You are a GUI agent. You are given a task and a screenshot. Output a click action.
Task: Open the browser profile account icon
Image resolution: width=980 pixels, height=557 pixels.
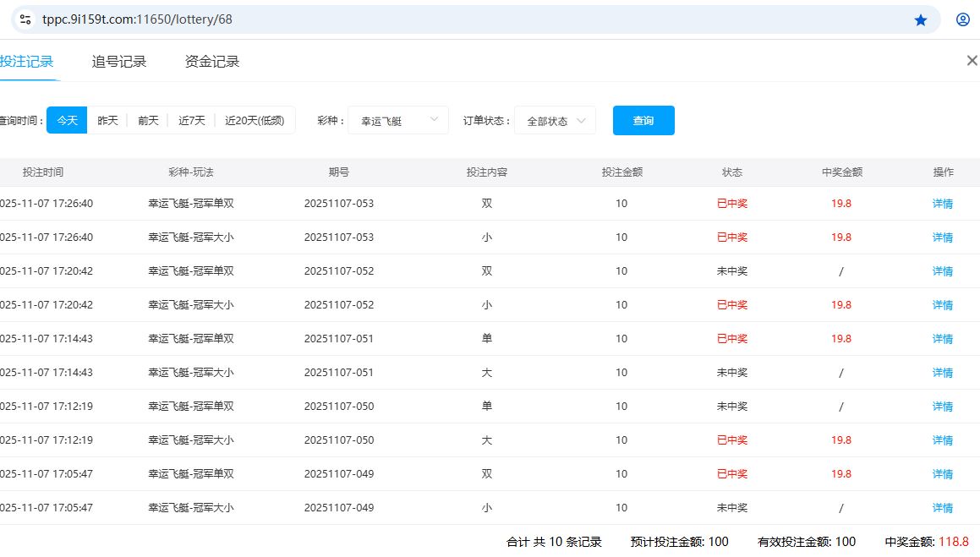(962, 19)
